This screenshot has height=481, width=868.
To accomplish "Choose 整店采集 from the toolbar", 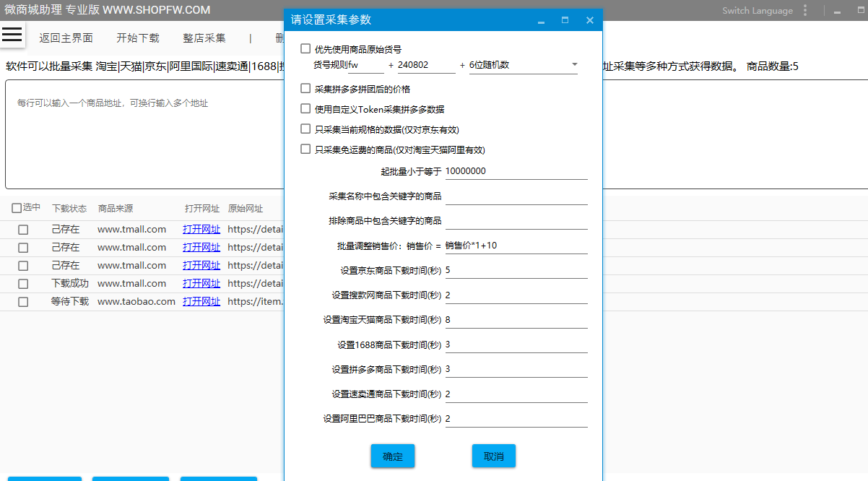I will pyautogui.click(x=204, y=38).
